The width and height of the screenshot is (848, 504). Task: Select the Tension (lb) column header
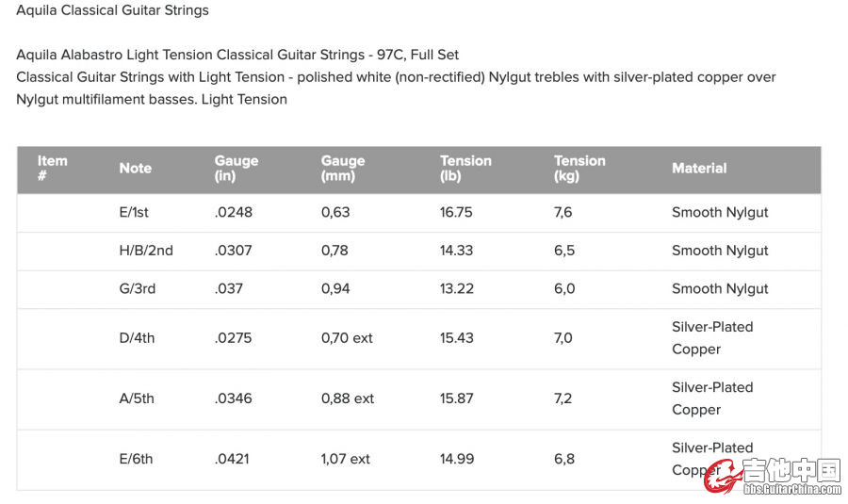coord(465,169)
